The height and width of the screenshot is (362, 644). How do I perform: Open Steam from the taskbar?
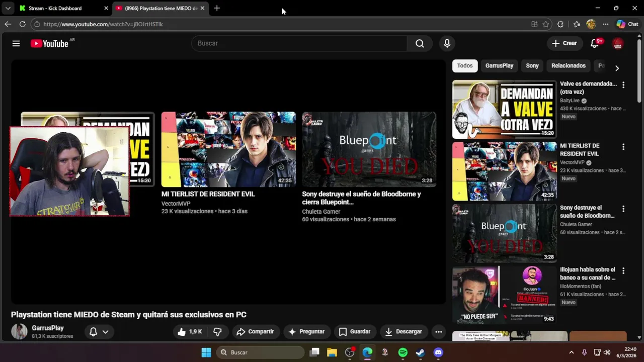click(420, 352)
